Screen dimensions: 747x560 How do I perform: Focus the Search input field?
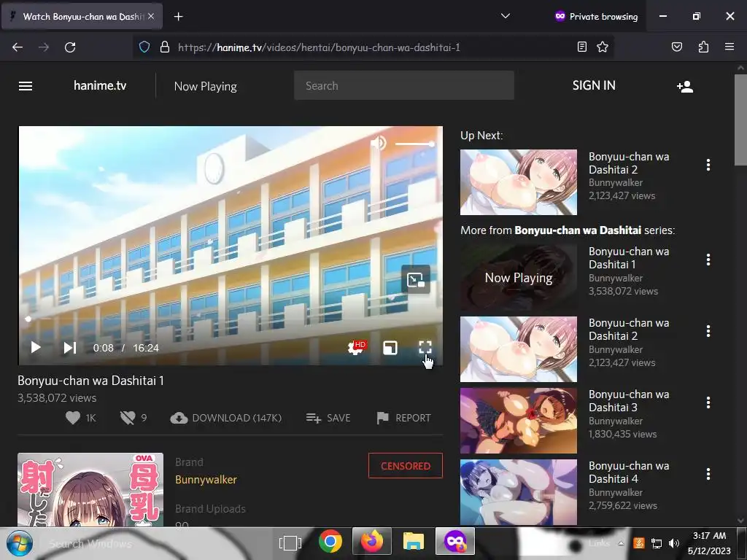pos(404,86)
